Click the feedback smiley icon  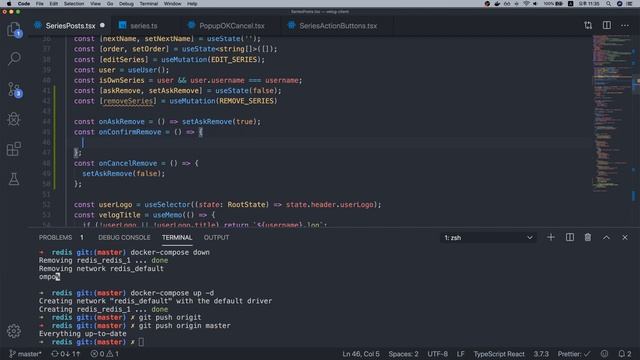[x=604, y=354]
